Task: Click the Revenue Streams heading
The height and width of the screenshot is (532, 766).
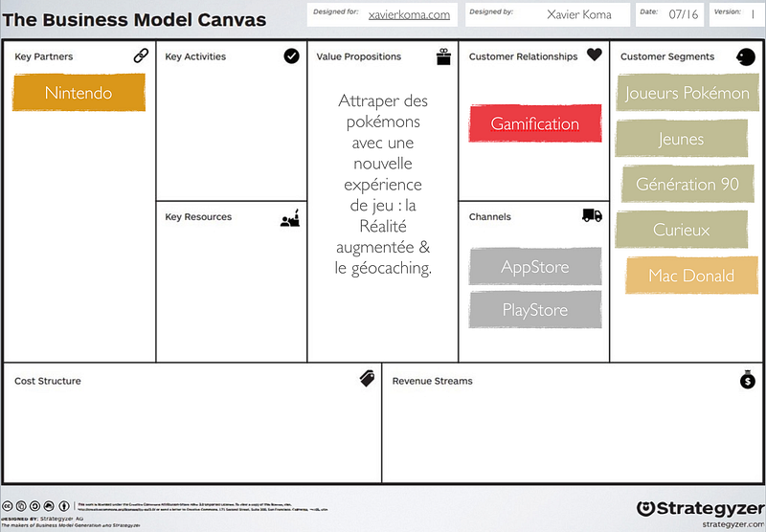Action: pos(433,381)
